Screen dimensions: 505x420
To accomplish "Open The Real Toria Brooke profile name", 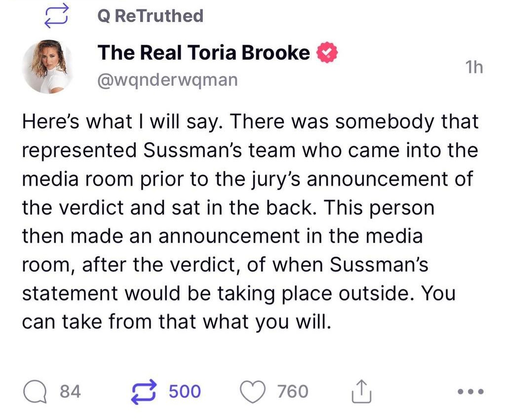I will [x=203, y=52].
